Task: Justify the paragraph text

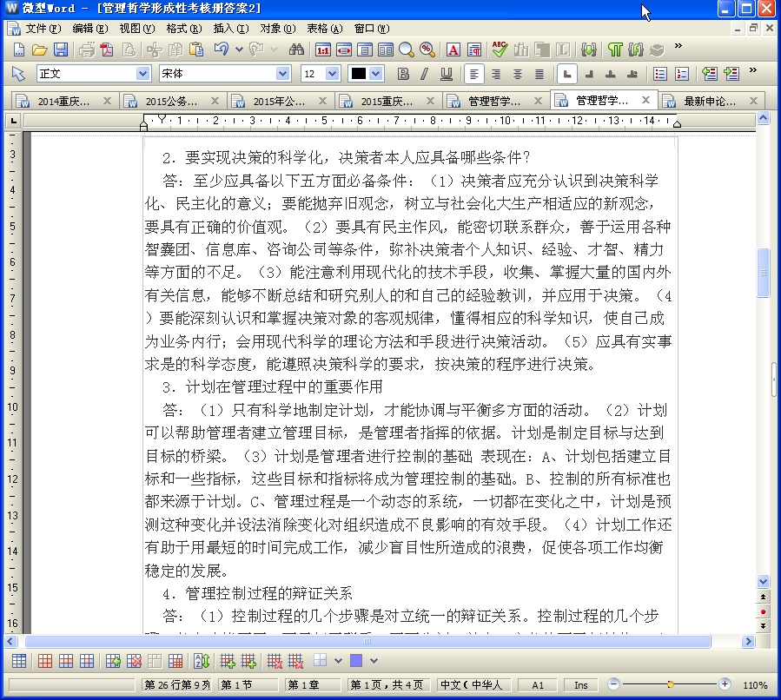Action: (x=539, y=74)
